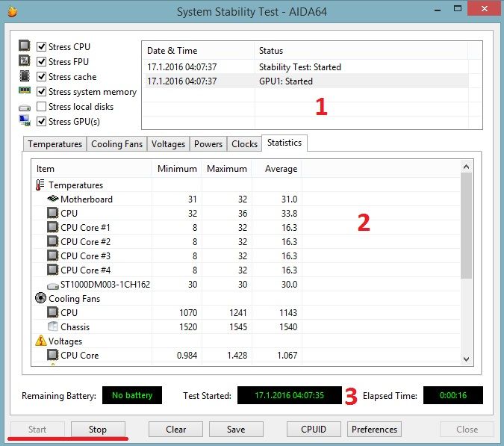Click the Save button
Screen dimensions: 504x446
(236, 430)
